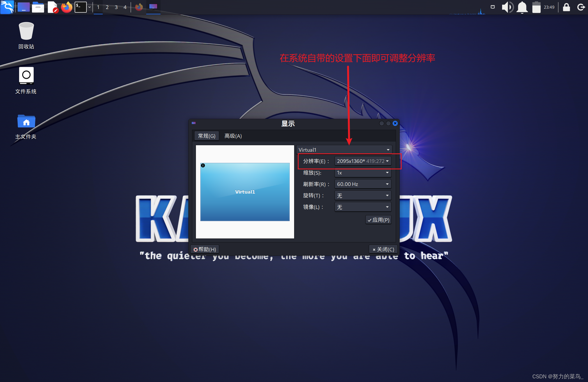Screen dimensions: 588x382
Task: Launch Firefox from the top panel
Action: 67,7
